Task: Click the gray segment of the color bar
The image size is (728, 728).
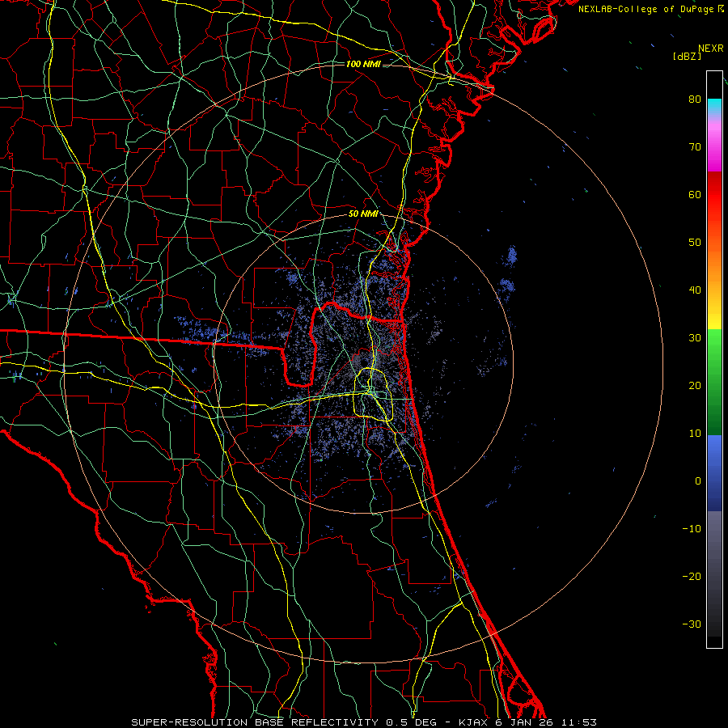Action: [x=714, y=574]
